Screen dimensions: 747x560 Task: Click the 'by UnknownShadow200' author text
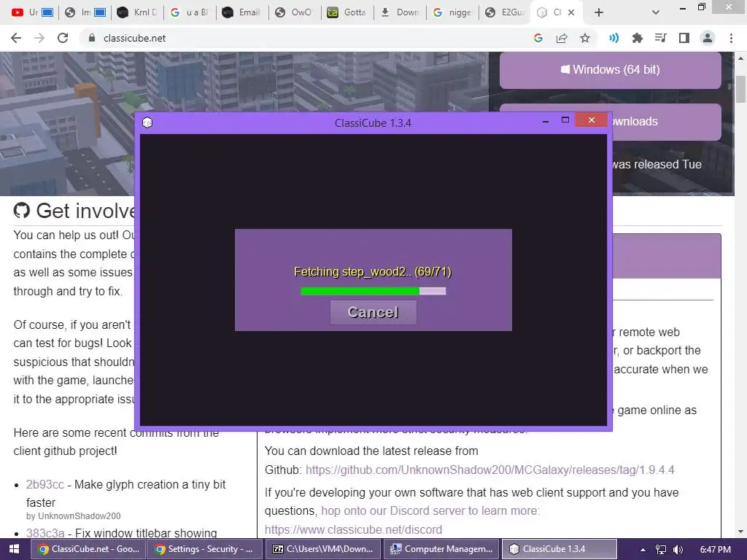[74, 516]
